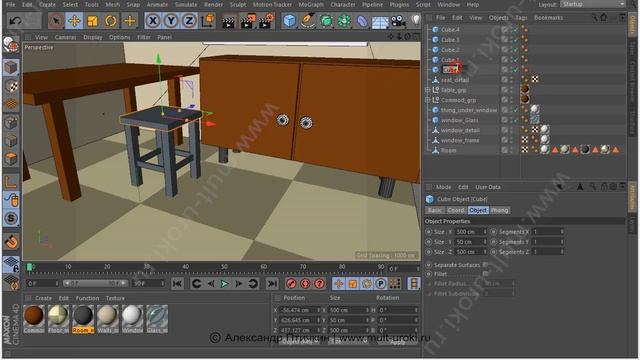Open Object Manager Bookmarks menu
640x360 pixels.
click(549, 18)
